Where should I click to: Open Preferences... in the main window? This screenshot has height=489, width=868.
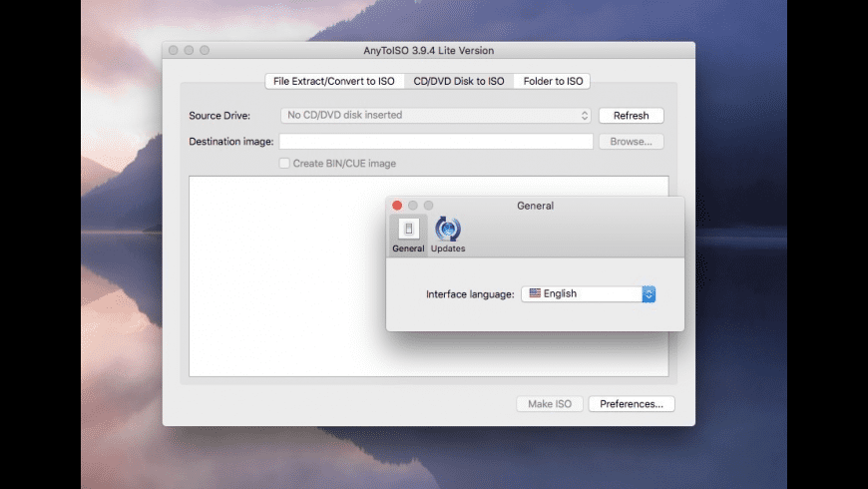[632, 404]
